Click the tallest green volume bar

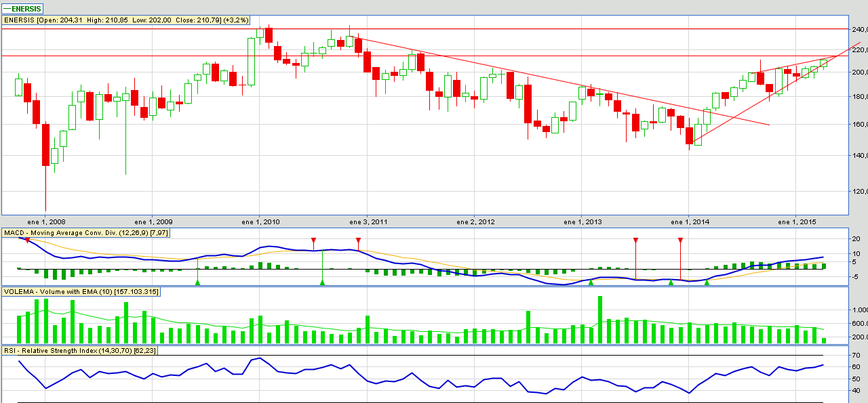click(600, 318)
